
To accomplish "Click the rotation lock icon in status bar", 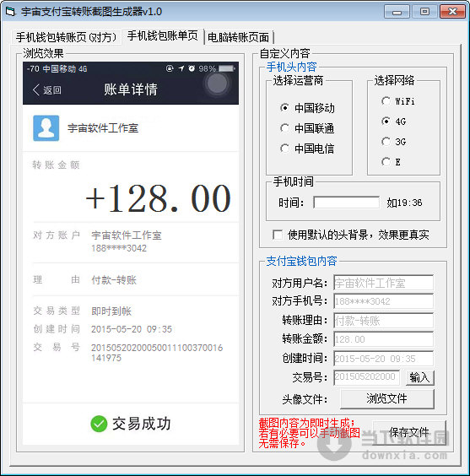I will coord(170,68).
